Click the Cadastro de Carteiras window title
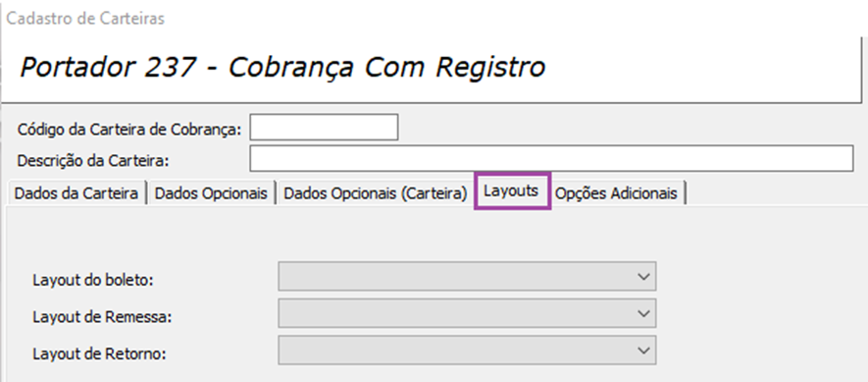 tap(85, 18)
